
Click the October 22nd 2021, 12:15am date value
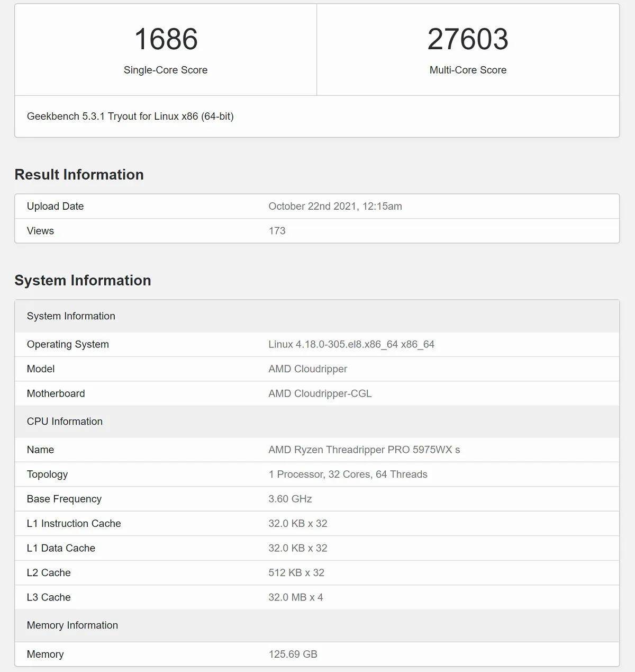pos(335,207)
